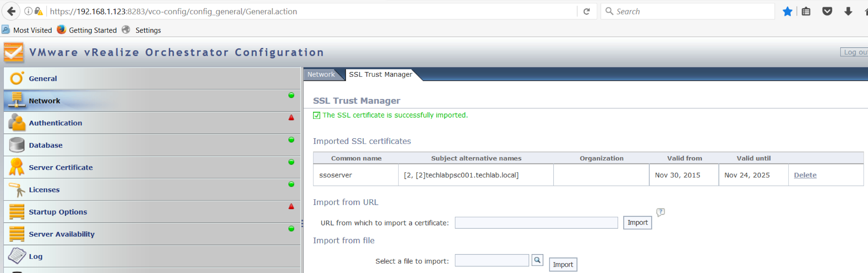
Task: Click green success checkmark beside import message
Action: point(316,115)
